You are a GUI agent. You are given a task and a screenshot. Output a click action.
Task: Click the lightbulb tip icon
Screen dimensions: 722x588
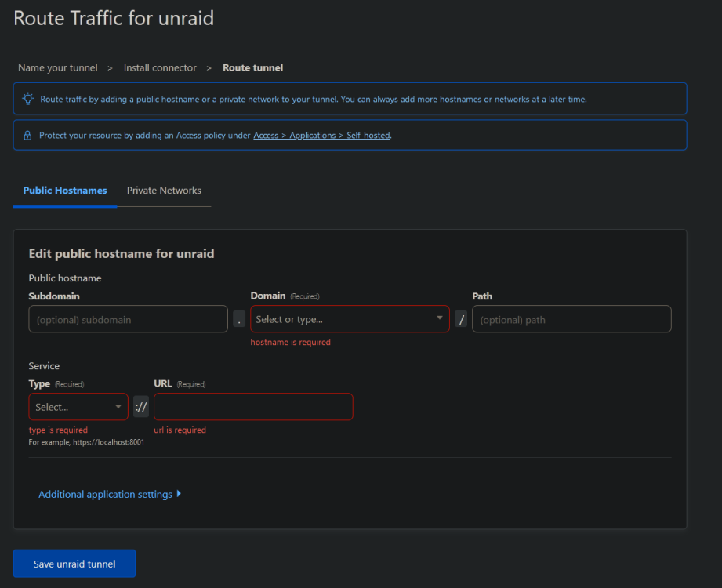pyautogui.click(x=28, y=99)
